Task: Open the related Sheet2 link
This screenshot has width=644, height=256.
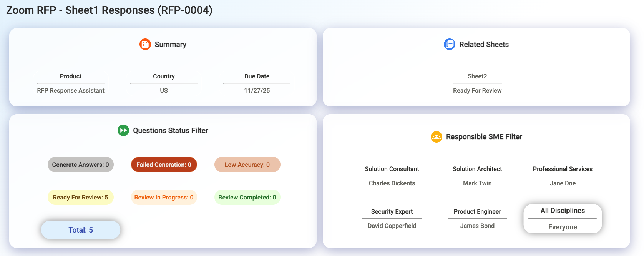Action: (x=477, y=76)
